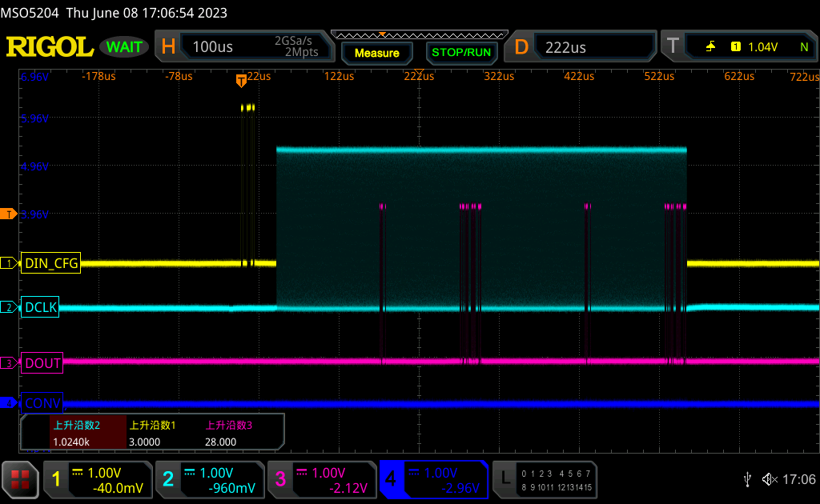Click the RIGOL logo
The height and width of the screenshot is (504, 820).
pyautogui.click(x=49, y=46)
